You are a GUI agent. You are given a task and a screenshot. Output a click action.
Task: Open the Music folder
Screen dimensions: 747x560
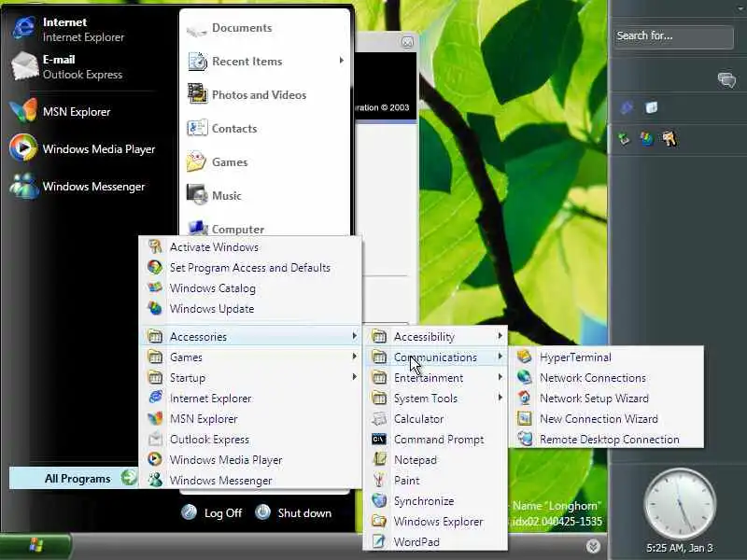tap(215, 195)
